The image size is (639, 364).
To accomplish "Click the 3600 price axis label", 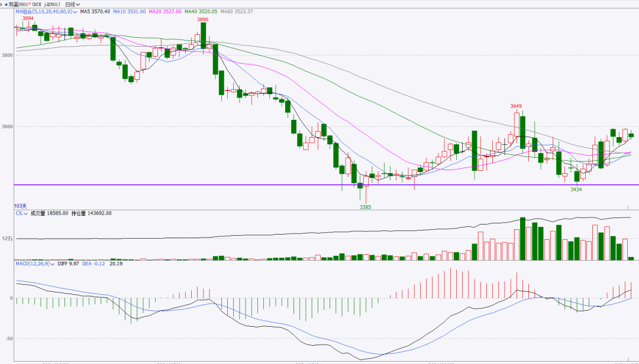I will click(8, 126).
